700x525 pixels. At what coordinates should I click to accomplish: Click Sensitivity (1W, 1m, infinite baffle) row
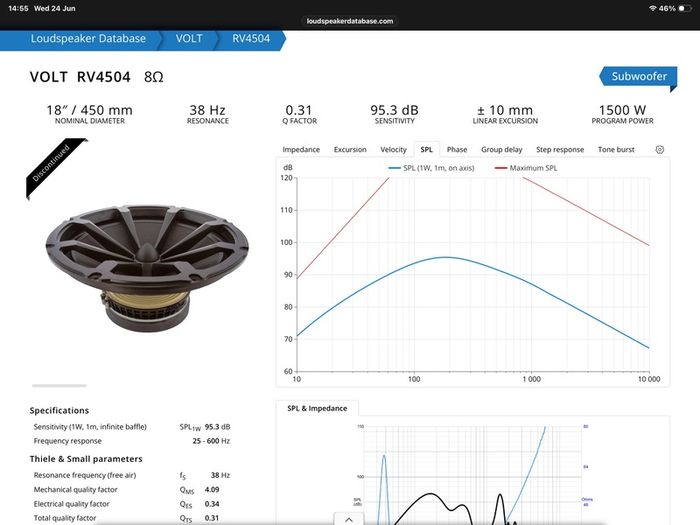click(x=132, y=427)
